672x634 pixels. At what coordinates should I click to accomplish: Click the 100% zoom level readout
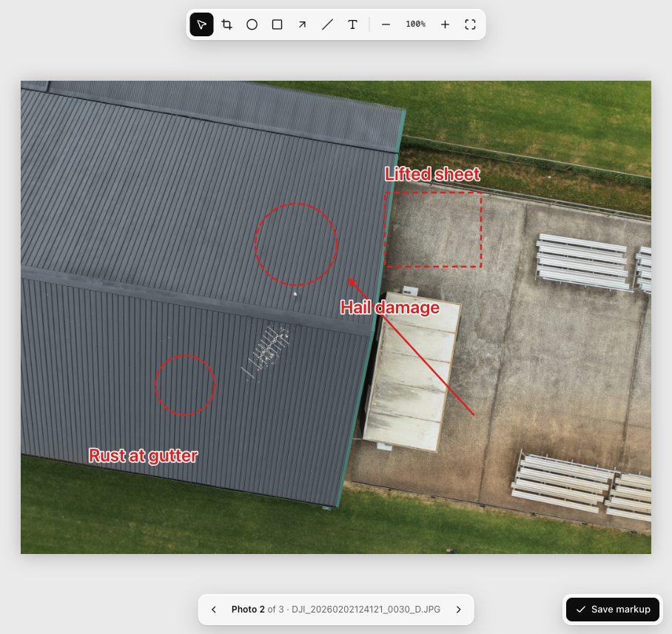(415, 24)
